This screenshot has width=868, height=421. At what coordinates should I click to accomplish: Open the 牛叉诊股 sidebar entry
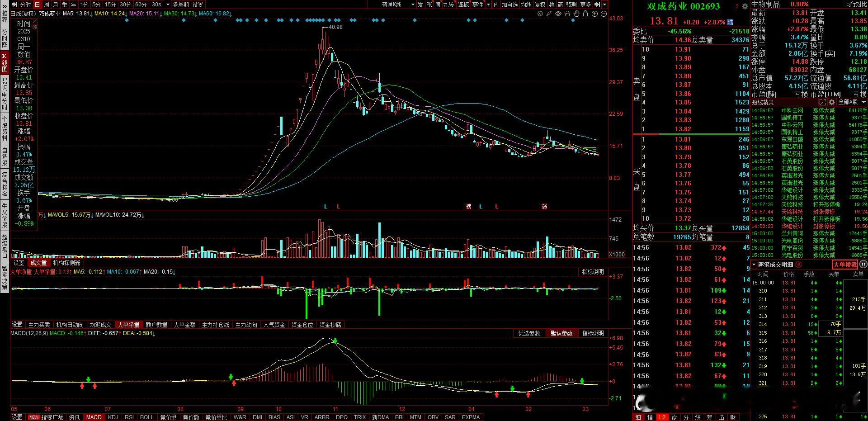pyautogui.click(x=5, y=215)
